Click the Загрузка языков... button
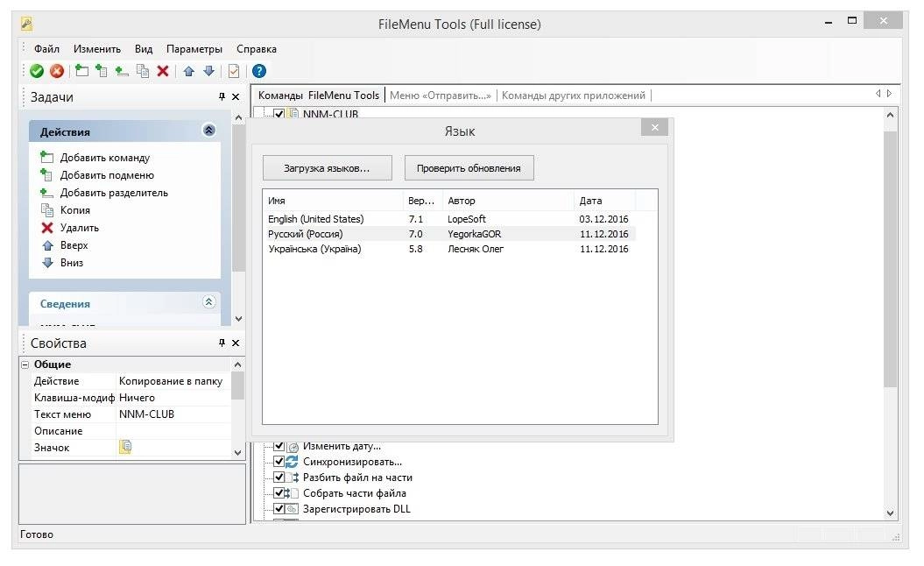The image size is (924, 566). pos(327,168)
